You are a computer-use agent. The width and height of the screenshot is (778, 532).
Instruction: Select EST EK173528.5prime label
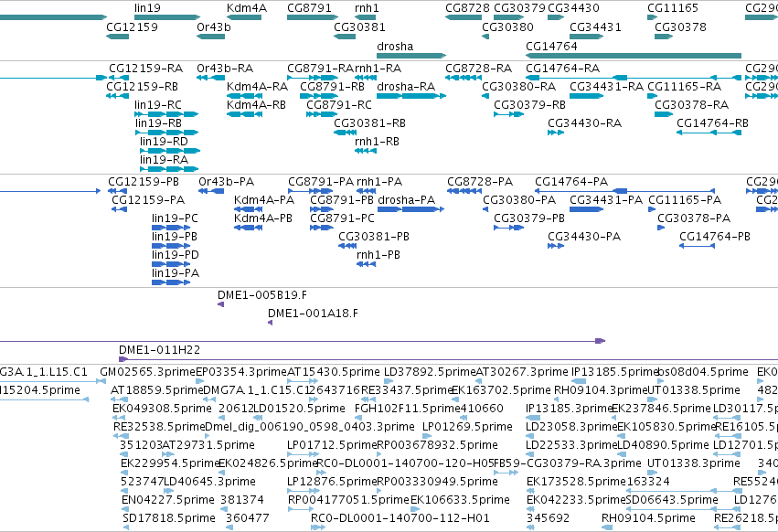pyautogui.click(x=576, y=482)
